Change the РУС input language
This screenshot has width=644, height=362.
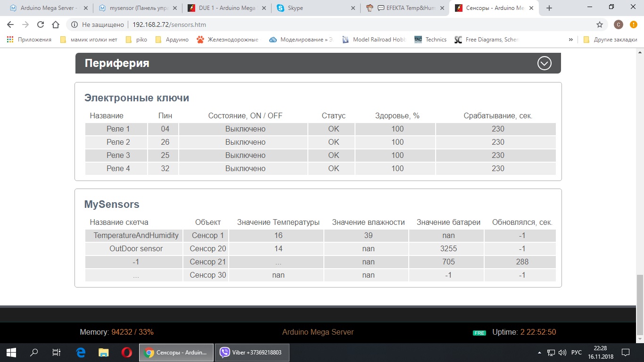coord(577,353)
